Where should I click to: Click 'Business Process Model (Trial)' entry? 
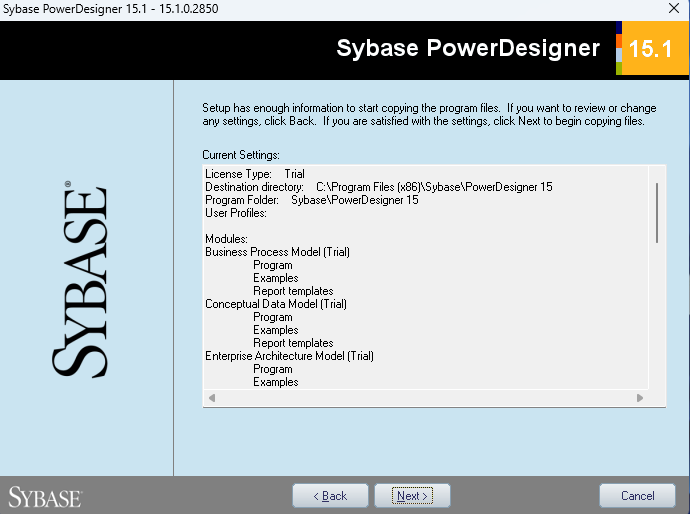coord(277,252)
